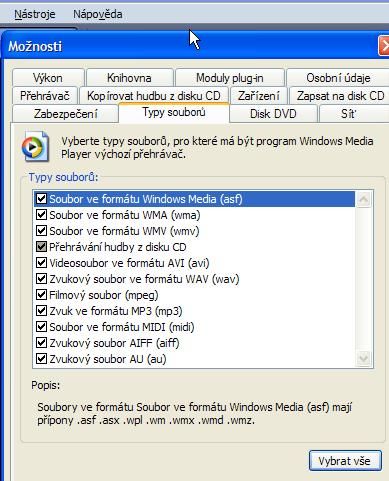Open the Osobní údaje tab
This screenshot has height=481, width=389.
pyautogui.click(x=338, y=78)
